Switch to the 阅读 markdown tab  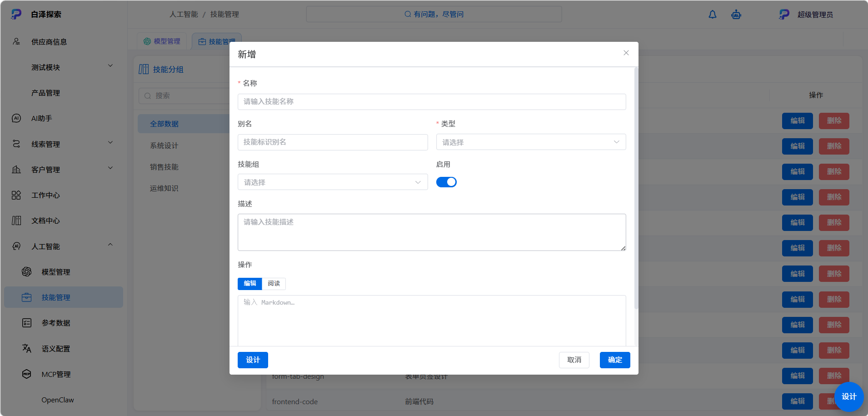click(274, 284)
